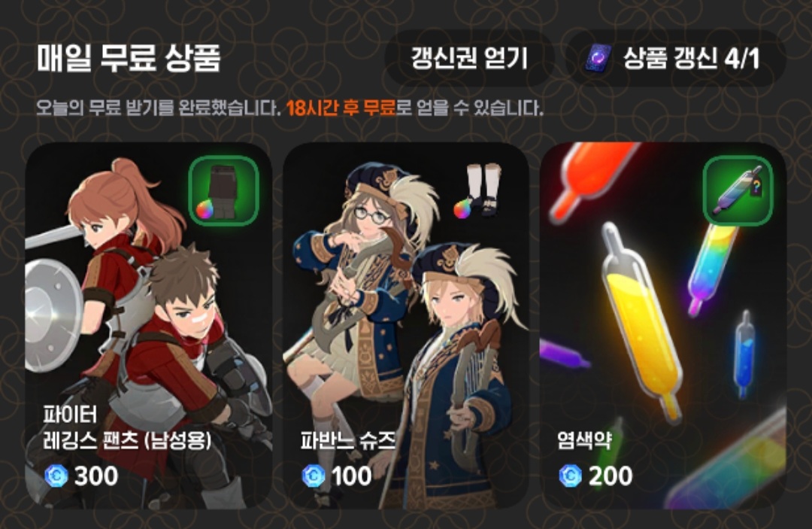Click the dye bottle icon in green box
Viewport: 812px width, 529px height.
(738, 190)
